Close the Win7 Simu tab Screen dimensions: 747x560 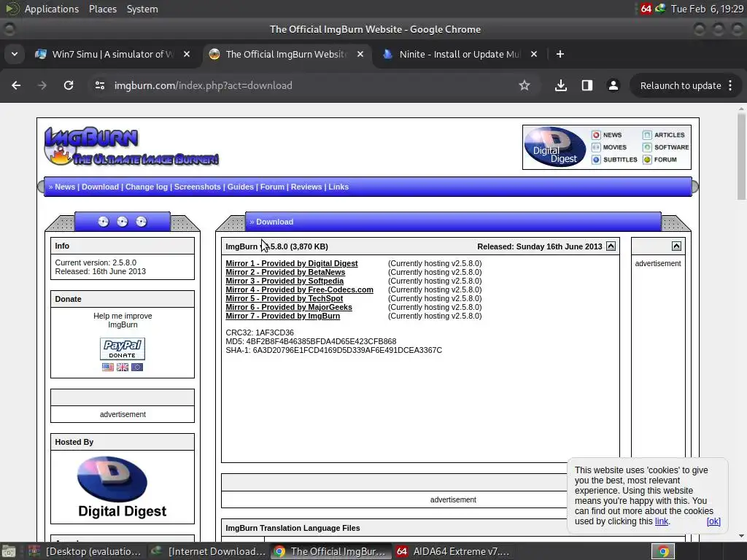(187, 54)
